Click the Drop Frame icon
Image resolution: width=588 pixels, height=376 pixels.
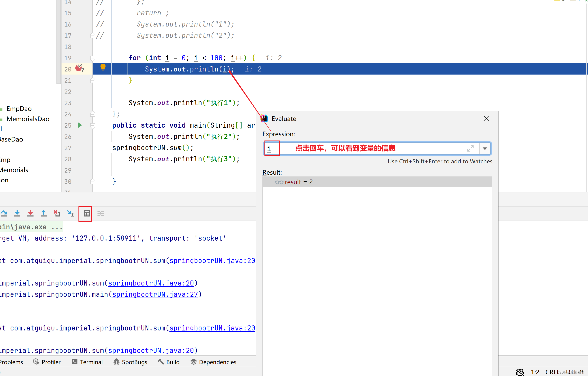click(x=57, y=213)
